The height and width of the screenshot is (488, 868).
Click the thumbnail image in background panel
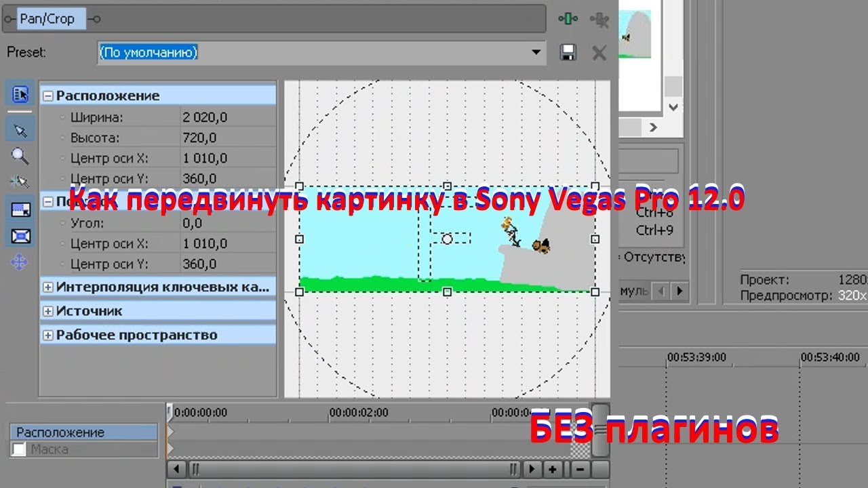pos(635,34)
